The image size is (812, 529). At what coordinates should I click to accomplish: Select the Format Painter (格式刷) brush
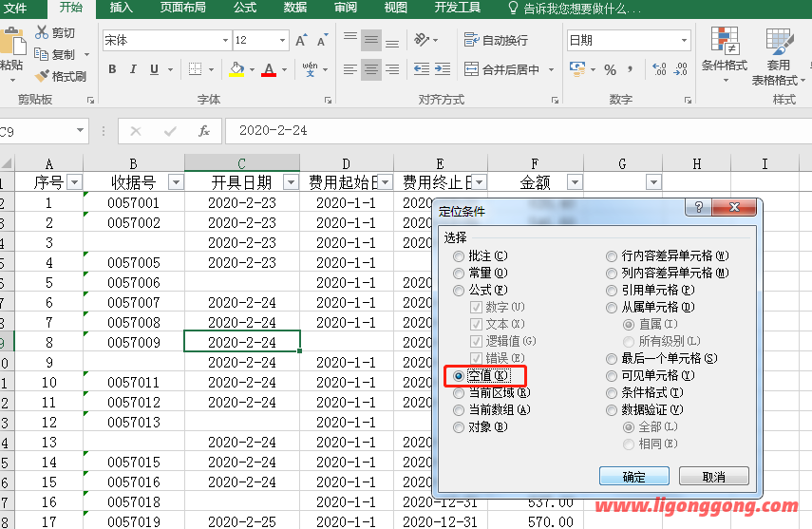coord(42,76)
